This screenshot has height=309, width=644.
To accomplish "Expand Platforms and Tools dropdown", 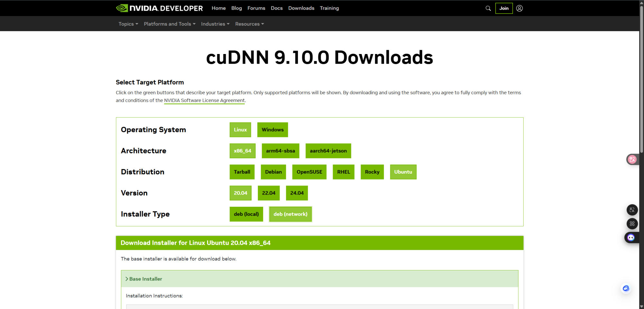I will 170,24.
